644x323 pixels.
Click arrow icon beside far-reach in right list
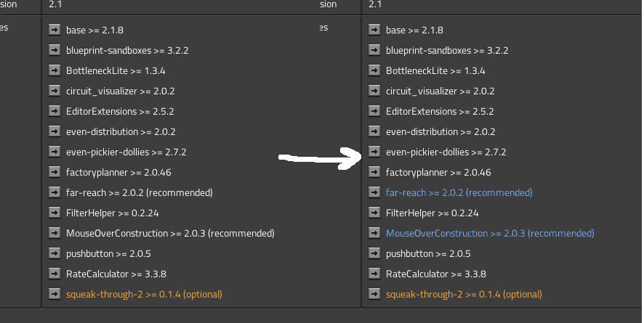click(374, 192)
